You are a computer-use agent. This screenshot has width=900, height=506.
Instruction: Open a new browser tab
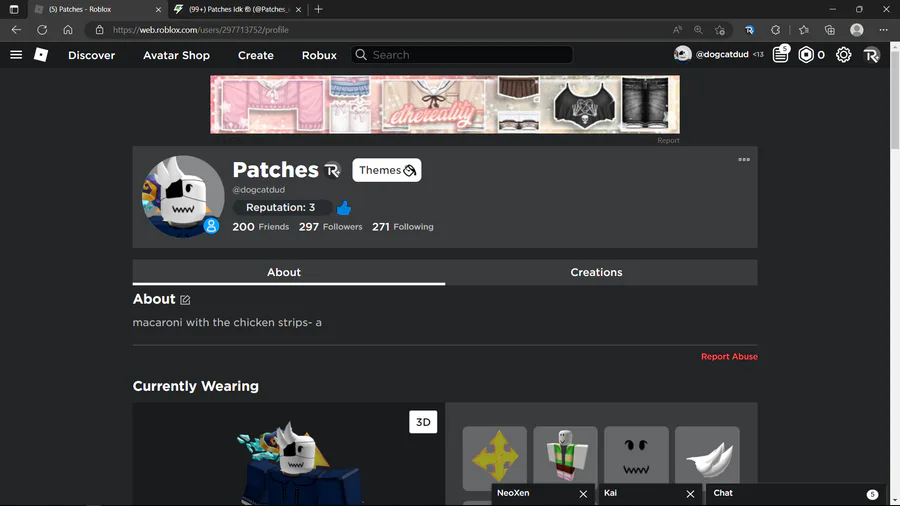click(319, 9)
